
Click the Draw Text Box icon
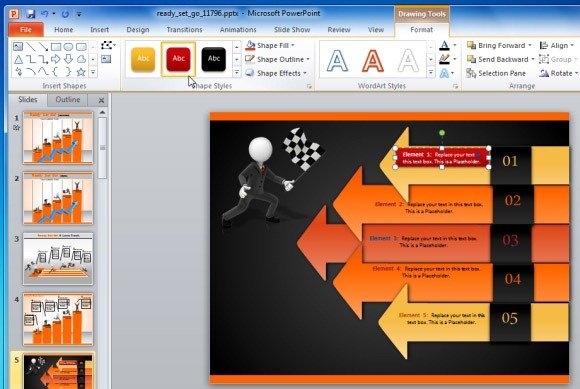click(106, 59)
